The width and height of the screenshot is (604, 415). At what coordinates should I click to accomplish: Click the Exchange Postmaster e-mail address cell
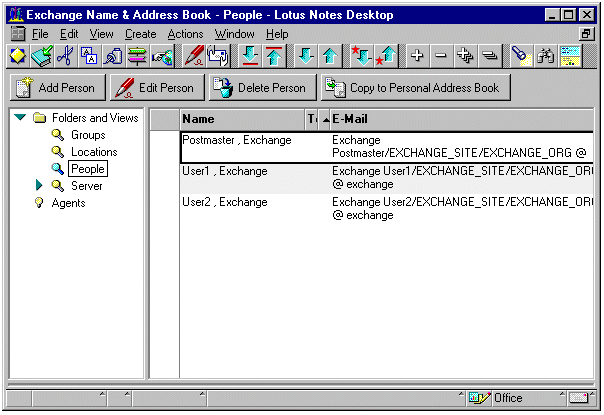pos(459,146)
